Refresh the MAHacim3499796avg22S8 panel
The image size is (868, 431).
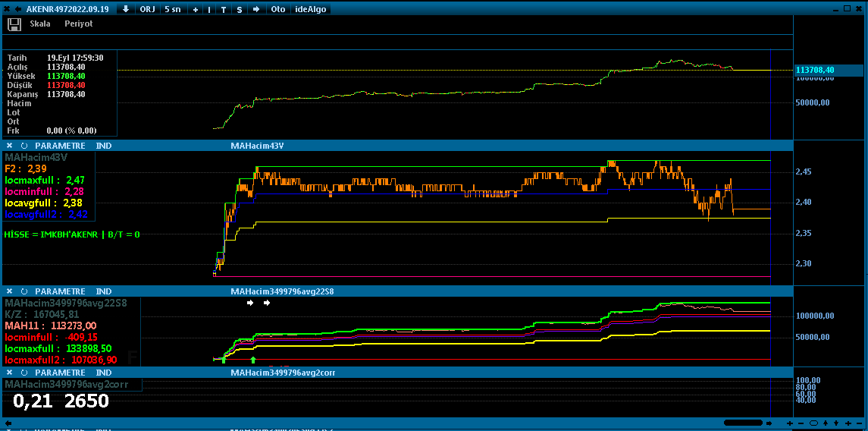click(24, 291)
